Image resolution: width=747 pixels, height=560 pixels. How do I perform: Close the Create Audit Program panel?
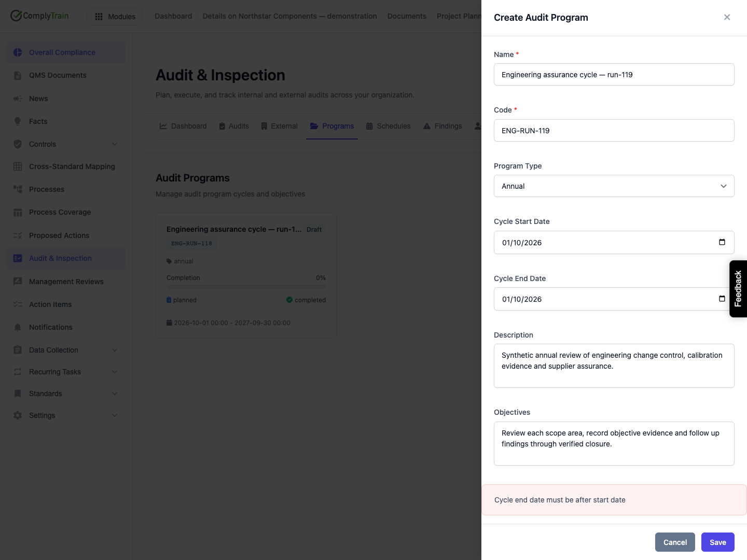pyautogui.click(x=727, y=17)
